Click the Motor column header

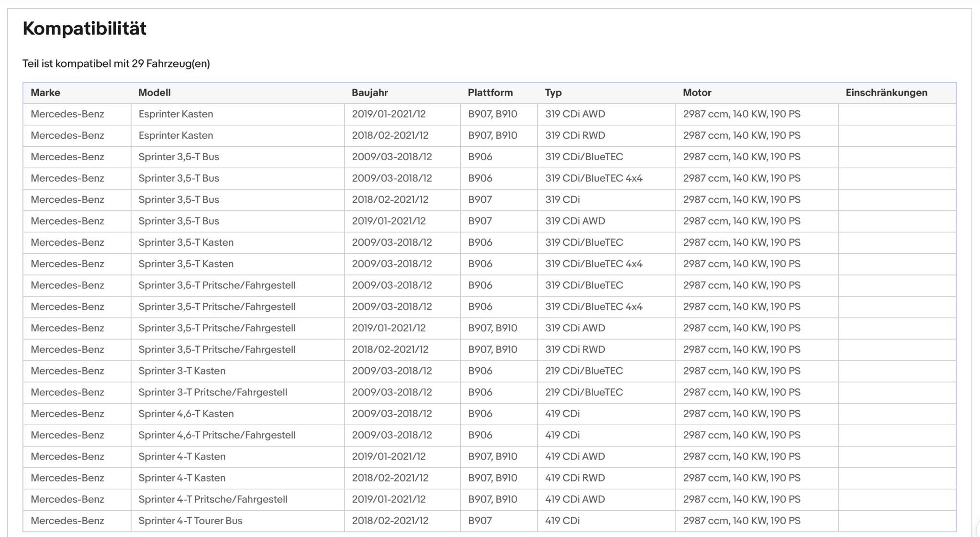pyautogui.click(x=697, y=93)
